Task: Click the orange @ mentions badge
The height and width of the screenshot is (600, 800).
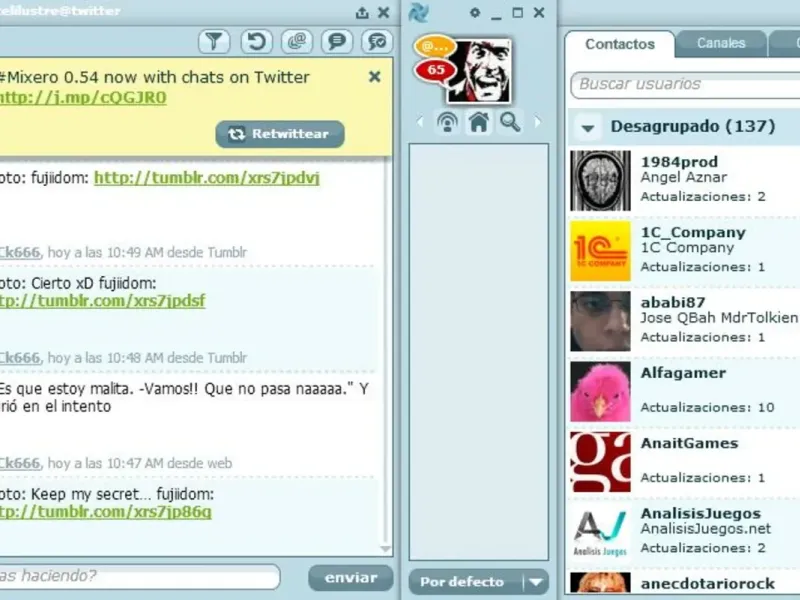Action: (435, 46)
